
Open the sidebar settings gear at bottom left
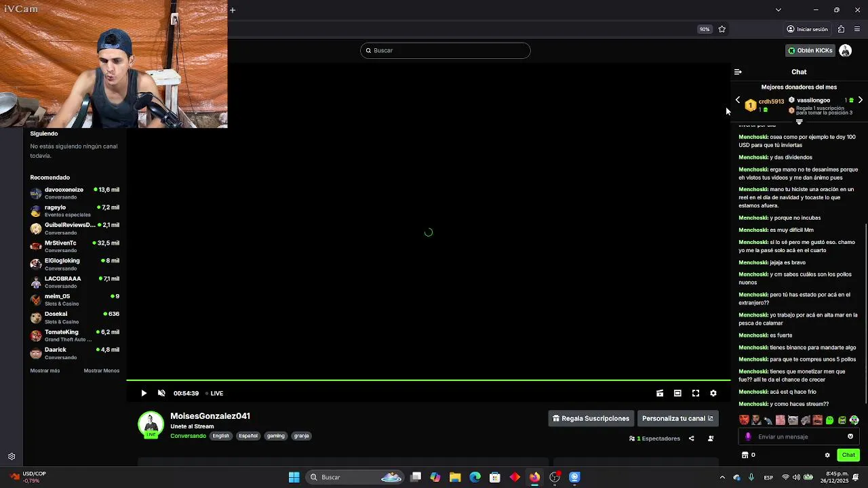click(x=12, y=457)
